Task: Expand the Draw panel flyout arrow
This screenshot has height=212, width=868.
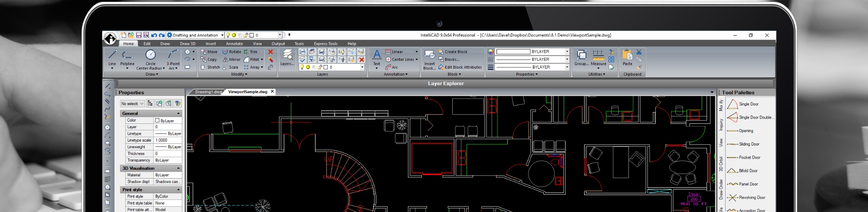Action: [x=157, y=74]
